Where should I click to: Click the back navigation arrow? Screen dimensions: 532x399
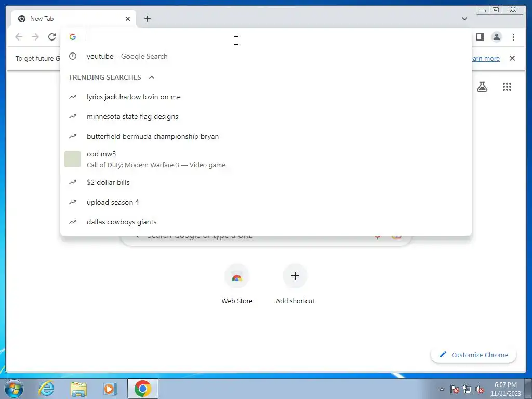(19, 37)
